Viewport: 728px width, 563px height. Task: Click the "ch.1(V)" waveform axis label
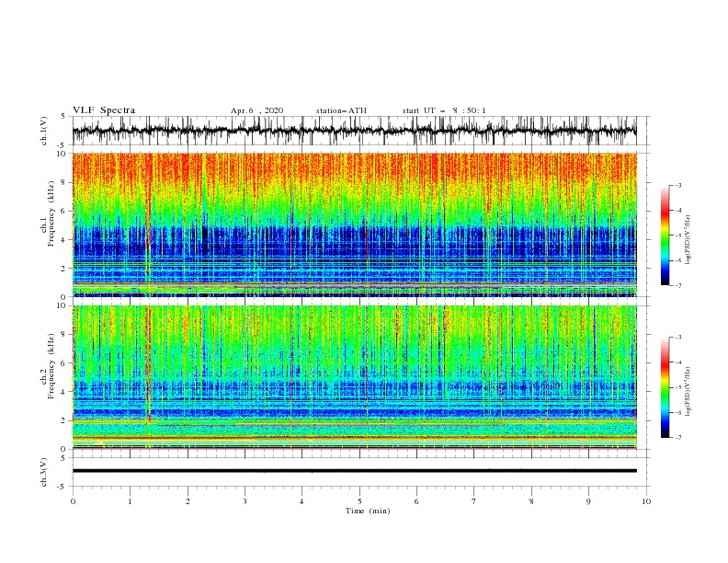(44, 131)
